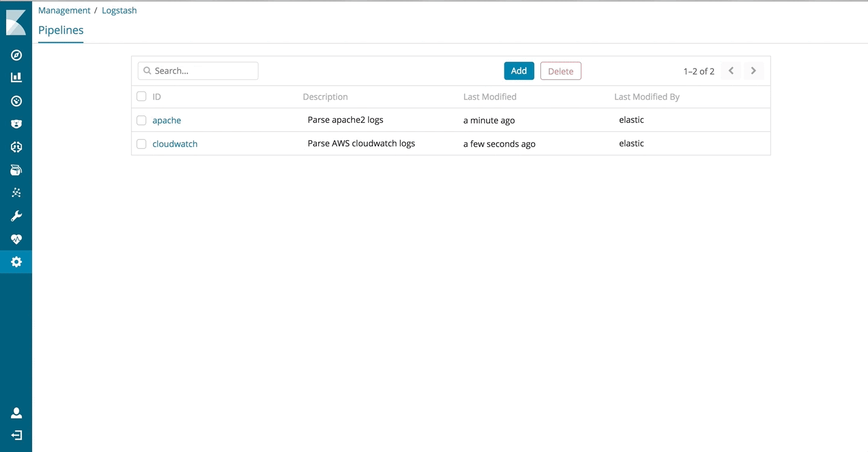The image size is (868, 452).
Task: Click 'elastic' in apache row
Action: [x=631, y=120]
